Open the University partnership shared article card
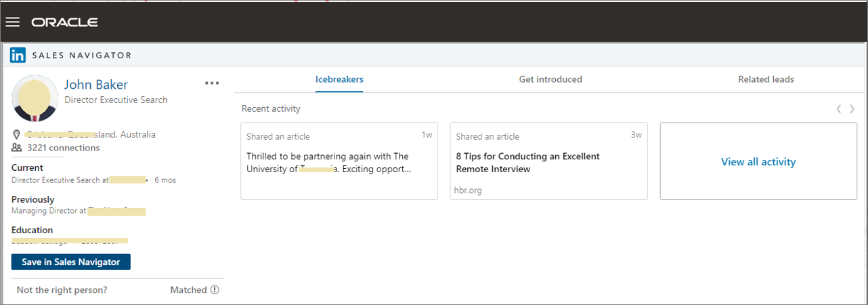Screen dimensions: 868x305 click(x=339, y=161)
